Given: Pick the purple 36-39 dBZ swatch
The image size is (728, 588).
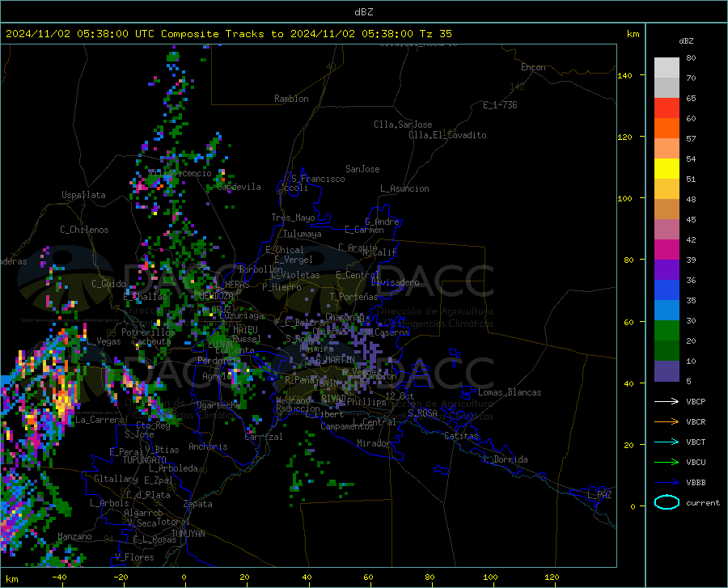Looking at the screenshot, I should [667, 270].
